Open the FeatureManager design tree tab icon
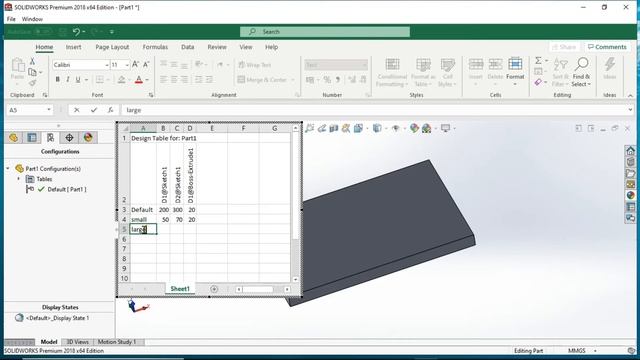This screenshot has height=360, width=640. (x=13, y=138)
